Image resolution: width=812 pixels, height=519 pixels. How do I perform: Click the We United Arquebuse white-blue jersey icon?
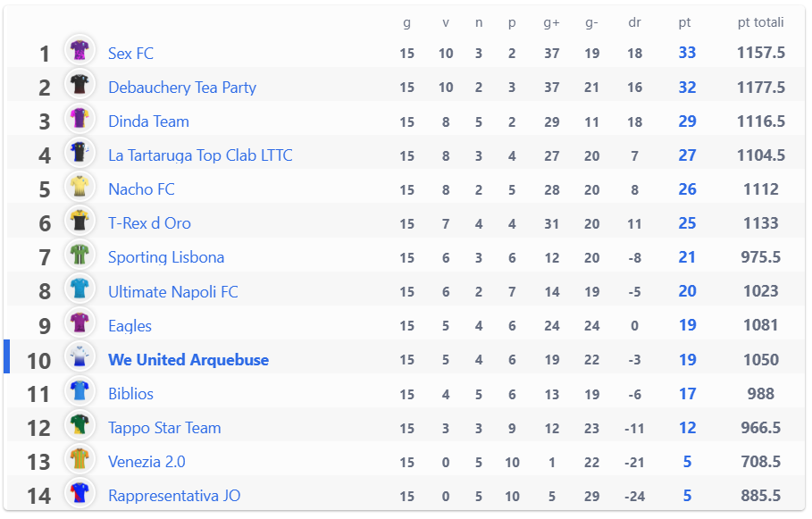[80, 356]
